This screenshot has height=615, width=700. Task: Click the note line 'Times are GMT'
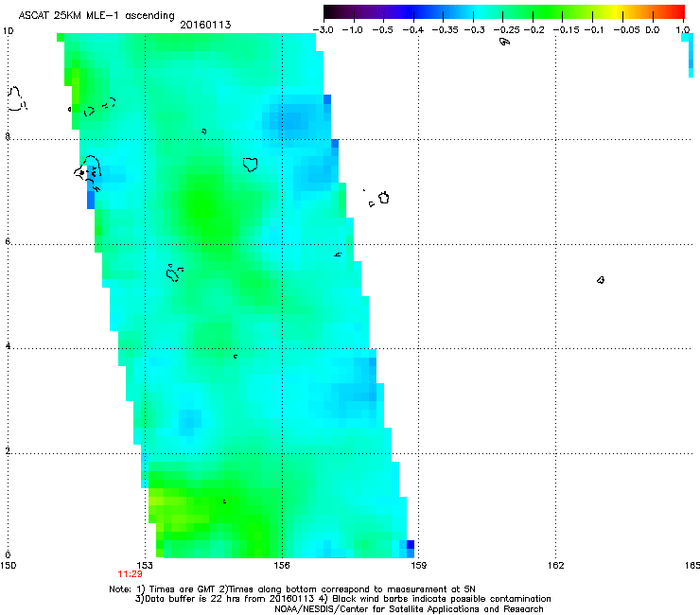[292, 589]
